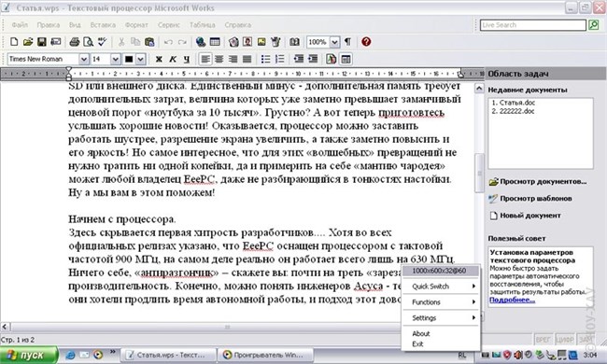607x364 pixels.
Task: Create a new blank document
Action: click(x=14, y=42)
